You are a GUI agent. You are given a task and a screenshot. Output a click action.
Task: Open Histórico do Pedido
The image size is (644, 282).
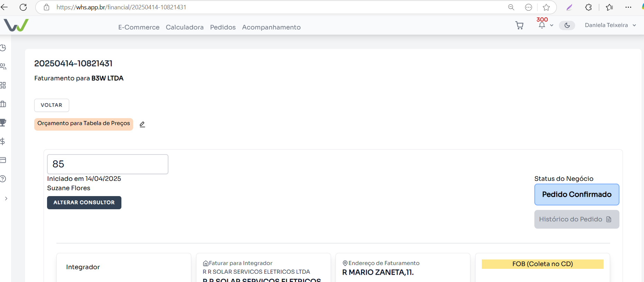[576, 219]
